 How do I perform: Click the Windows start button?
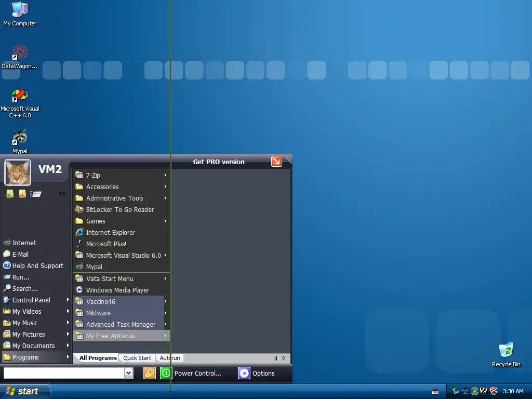tap(25, 391)
